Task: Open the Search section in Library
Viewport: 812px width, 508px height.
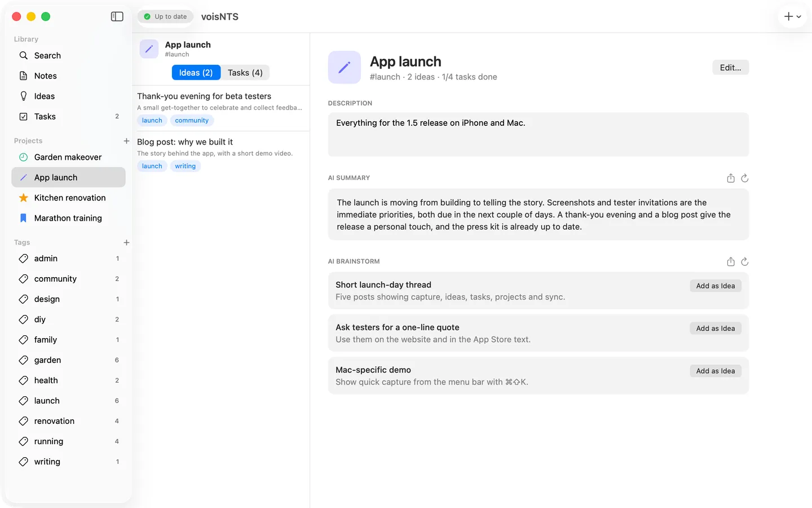Action: tap(68, 55)
